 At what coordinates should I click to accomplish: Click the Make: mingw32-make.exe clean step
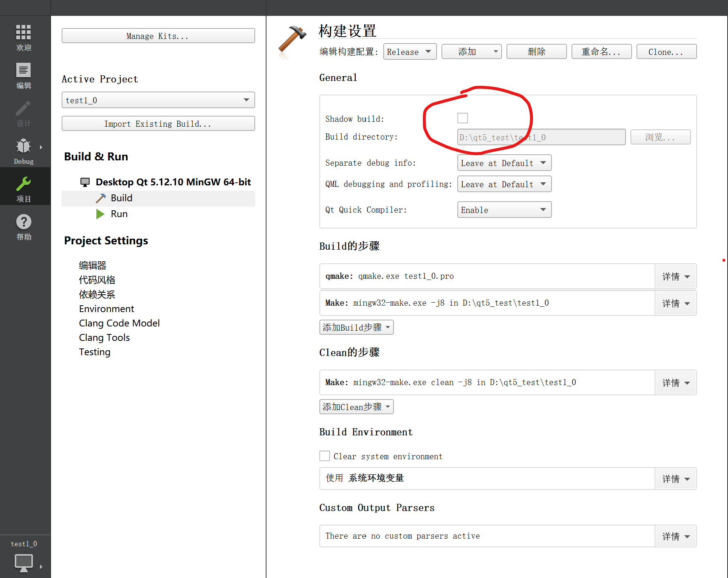pyautogui.click(x=487, y=383)
